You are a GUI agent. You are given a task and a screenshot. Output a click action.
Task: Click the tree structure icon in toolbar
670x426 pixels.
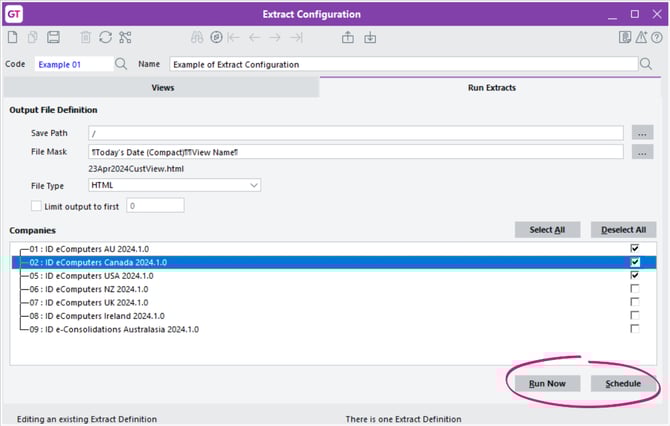pyautogui.click(x=125, y=38)
